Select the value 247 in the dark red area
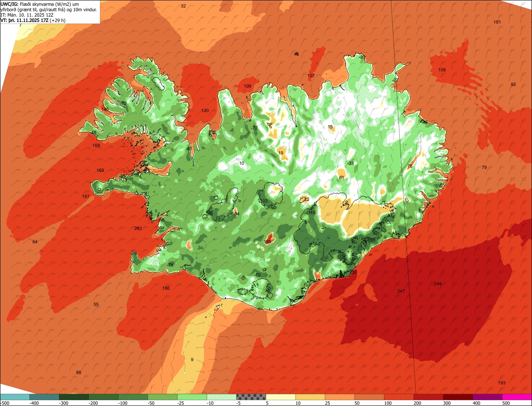Viewport: 532px width, 406px height. (x=401, y=291)
